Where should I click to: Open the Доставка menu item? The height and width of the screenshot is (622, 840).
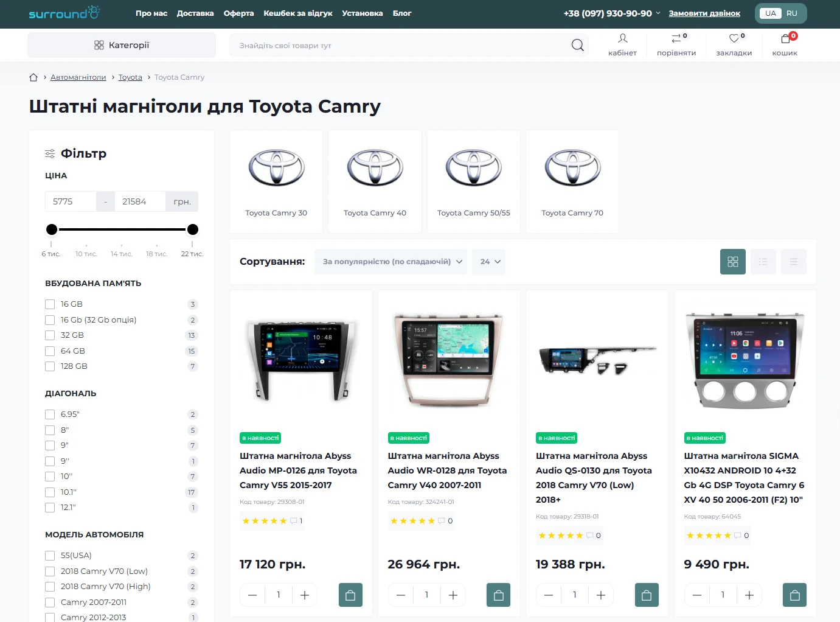[195, 13]
